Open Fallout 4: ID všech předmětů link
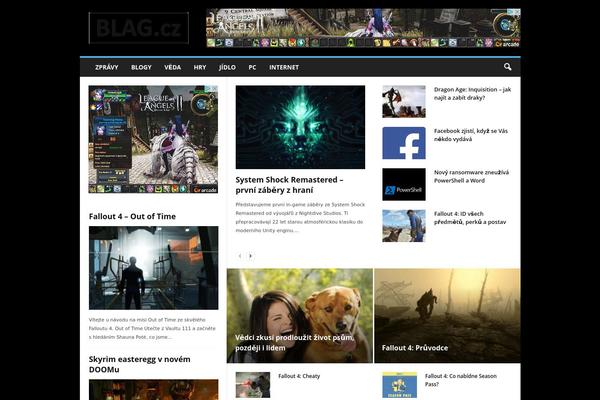The width and height of the screenshot is (600, 400). (470, 218)
